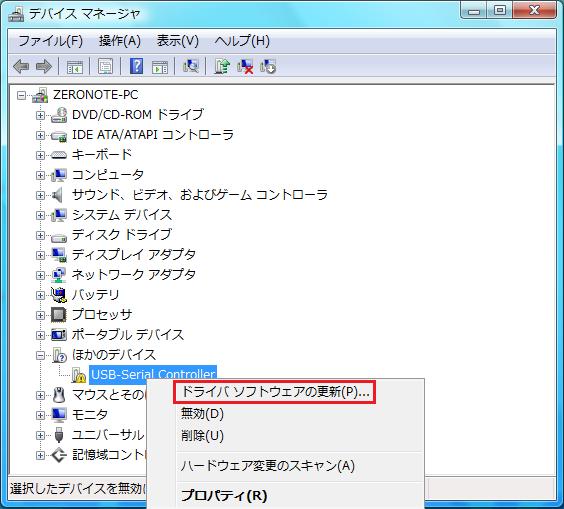Select the プロセッサ tree item

(102, 315)
